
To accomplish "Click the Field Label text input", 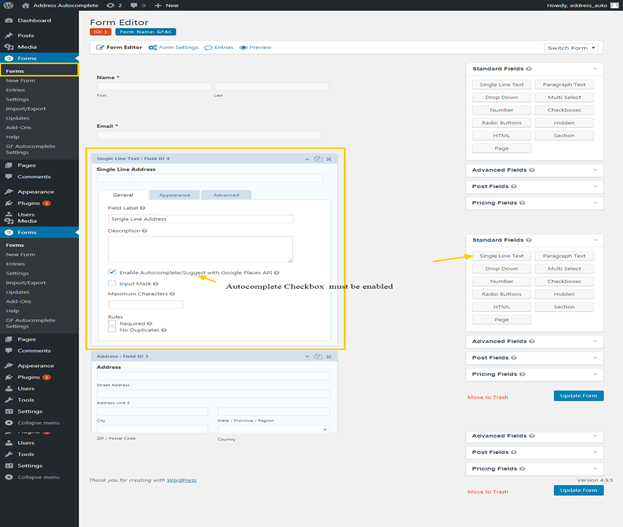I will point(200,218).
